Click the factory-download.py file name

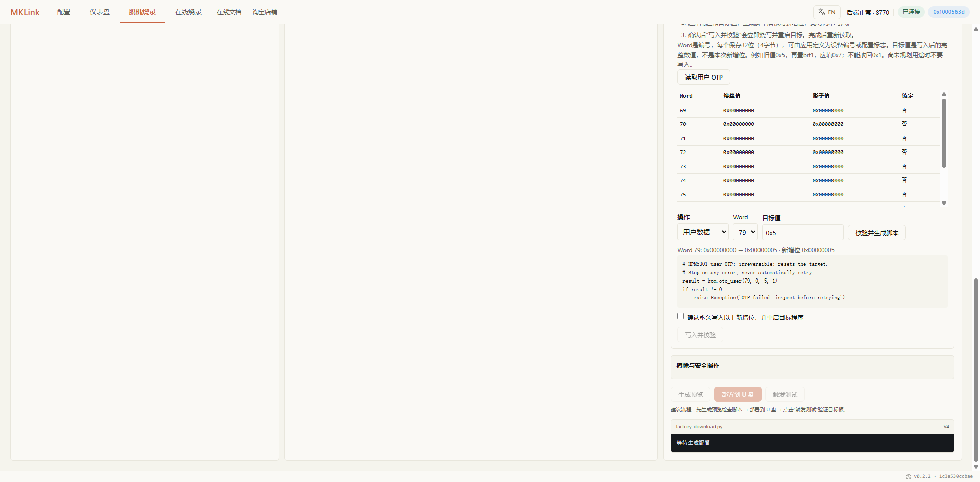coord(699,427)
